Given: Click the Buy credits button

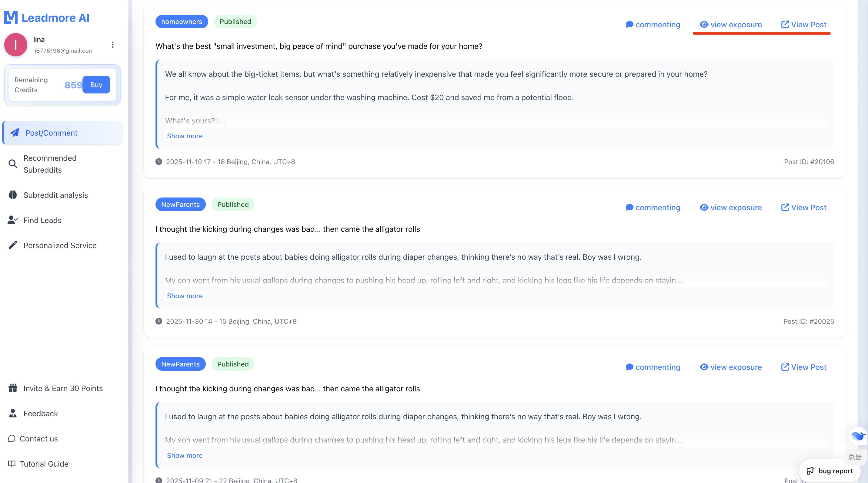Looking at the screenshot, I should click(x=96, y=85).
